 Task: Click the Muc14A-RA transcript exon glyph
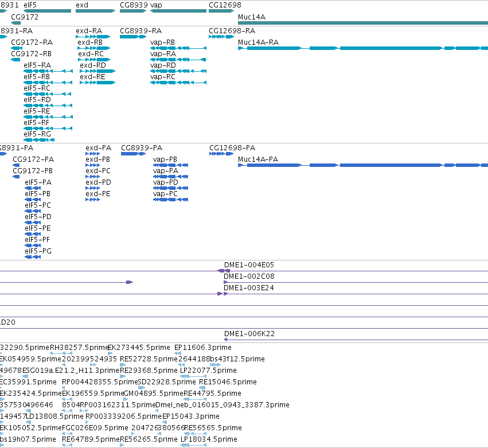pyautogui.click(x=363, y=48)
